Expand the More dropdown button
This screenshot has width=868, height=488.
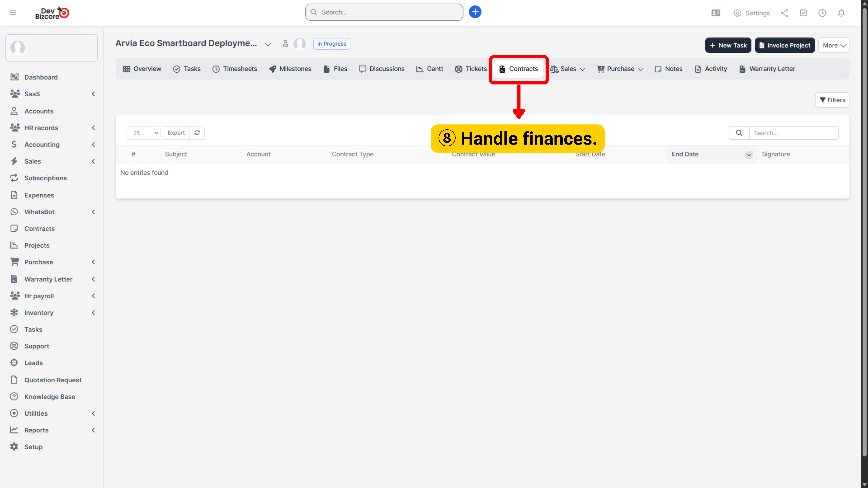pyautogui.click(x=834, y=45)
